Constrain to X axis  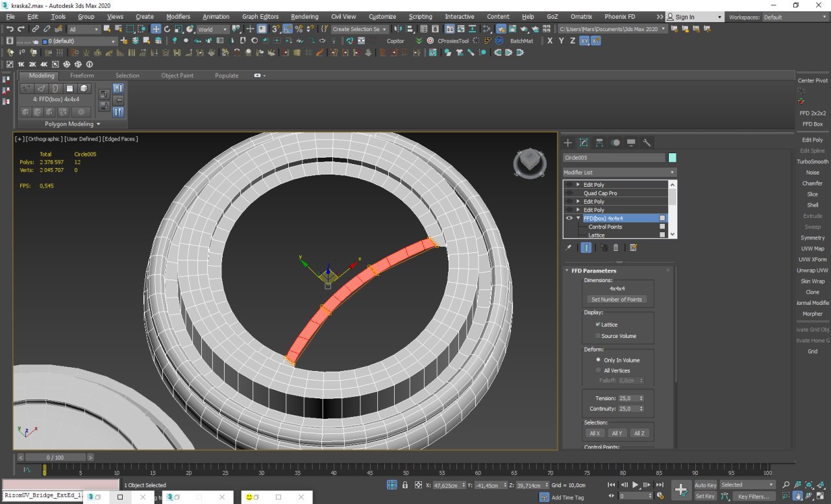point(550,41)
